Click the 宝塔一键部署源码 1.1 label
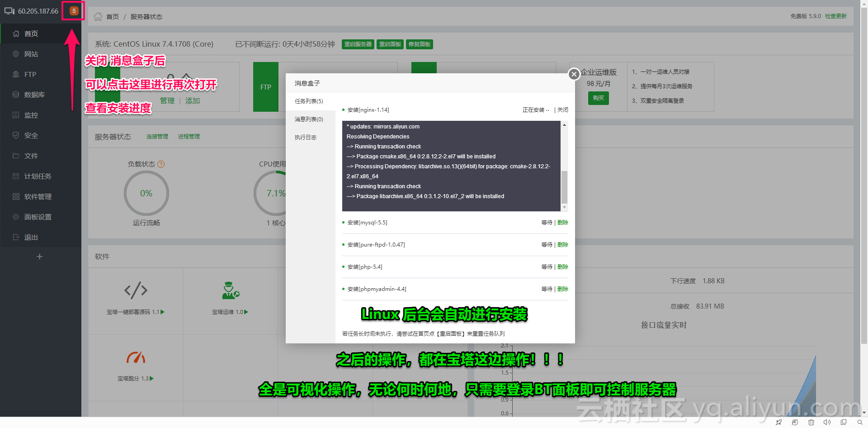 (136, 312)
